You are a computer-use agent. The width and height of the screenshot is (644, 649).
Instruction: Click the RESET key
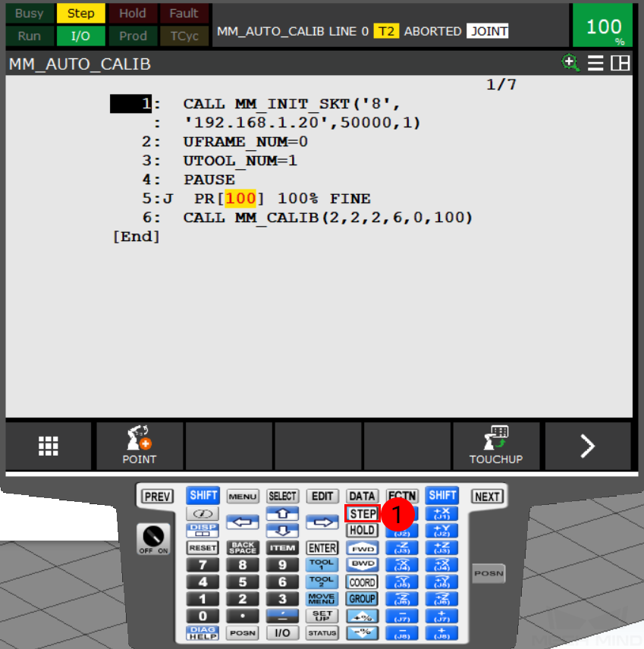pyautogui.click(x=203, y=548)
